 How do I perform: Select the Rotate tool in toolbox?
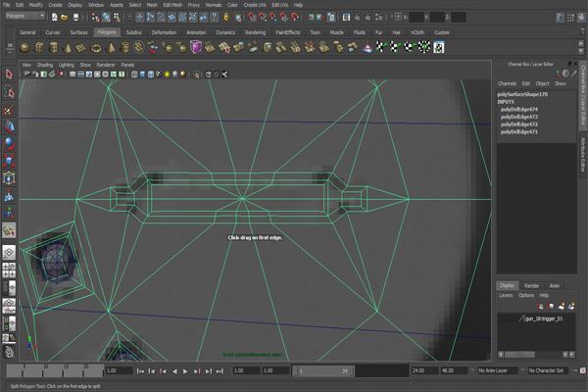click(9, 144)
